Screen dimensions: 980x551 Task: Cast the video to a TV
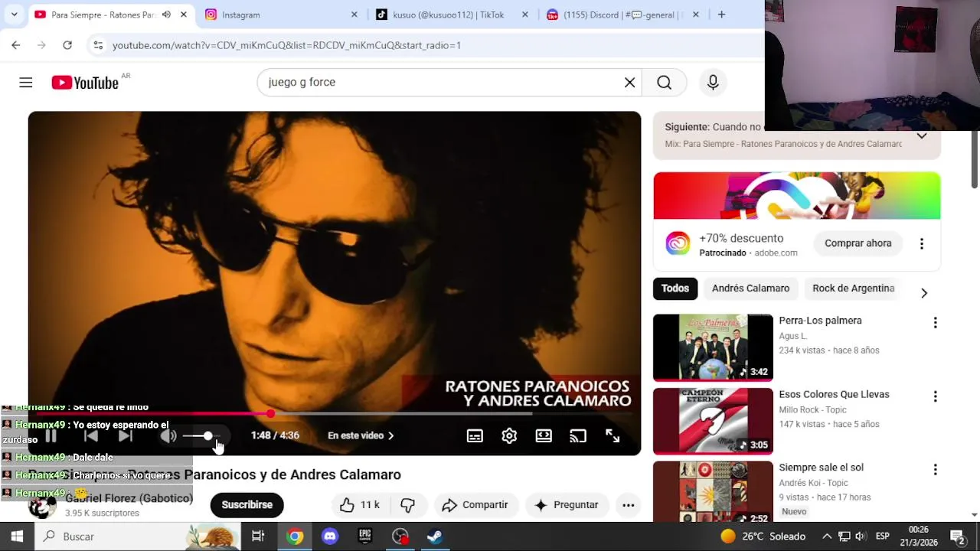pos(578,435)
